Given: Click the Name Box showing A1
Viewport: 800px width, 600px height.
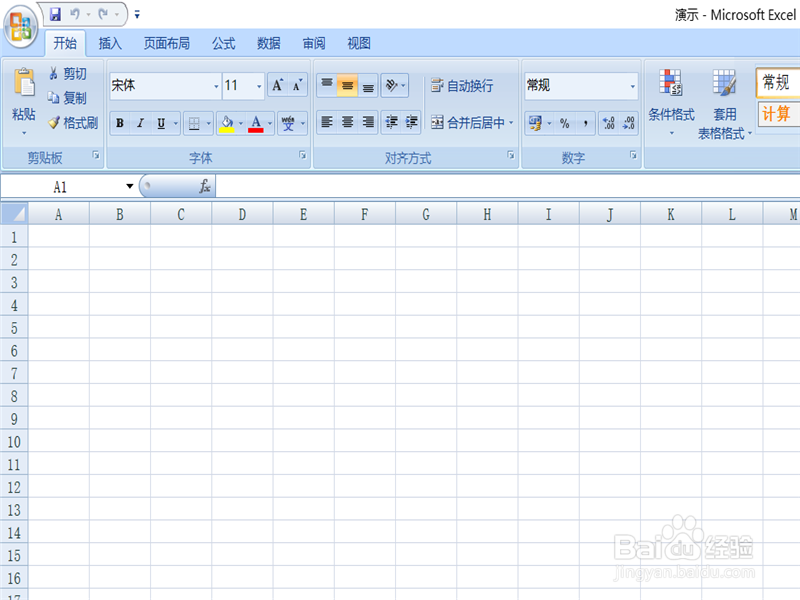Looking at the screenshot, I should 60,187.
